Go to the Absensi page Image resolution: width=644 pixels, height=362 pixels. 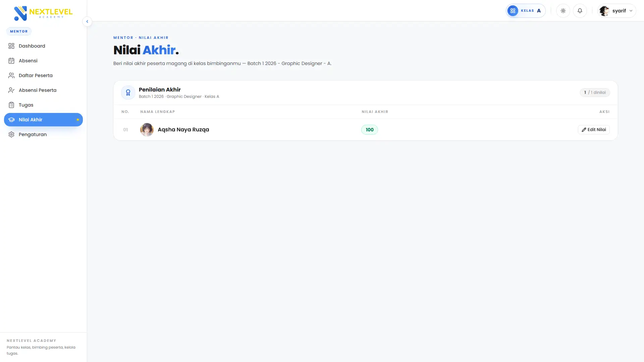click(43, 61)
